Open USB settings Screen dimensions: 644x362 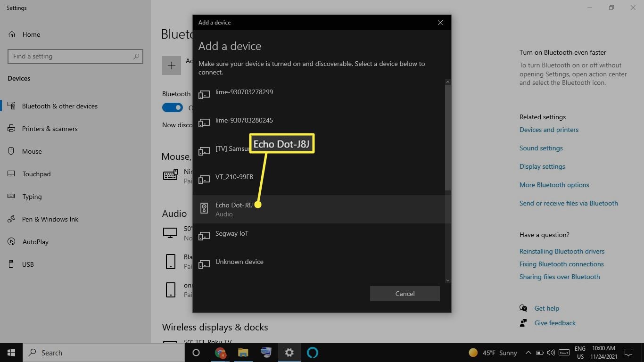[75, 264]
